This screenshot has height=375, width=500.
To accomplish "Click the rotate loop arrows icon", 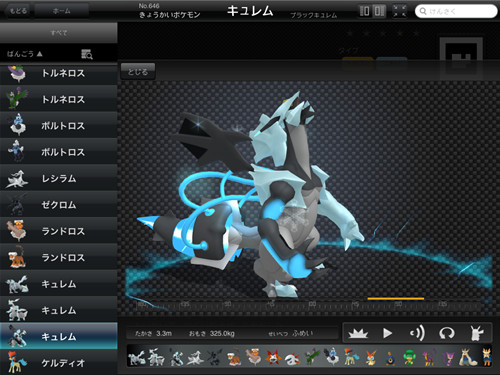I will click(x=447, y=333).
